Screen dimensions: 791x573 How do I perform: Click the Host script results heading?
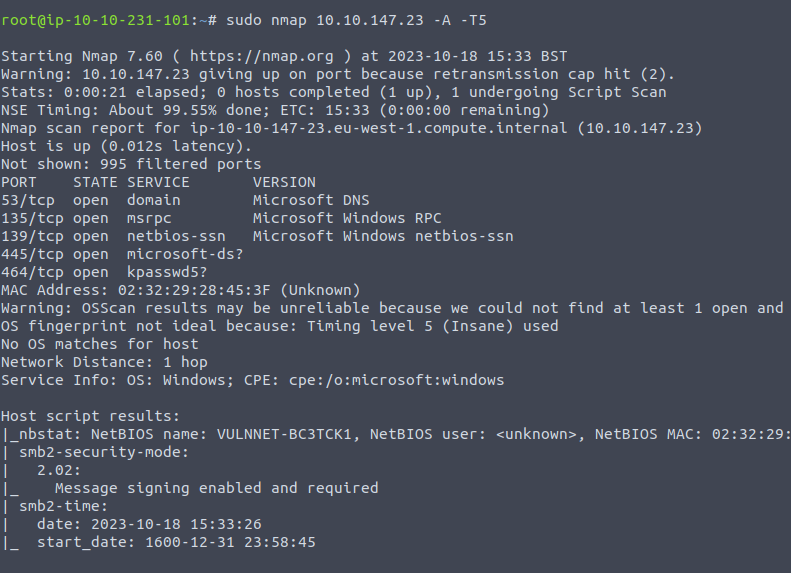90,416
